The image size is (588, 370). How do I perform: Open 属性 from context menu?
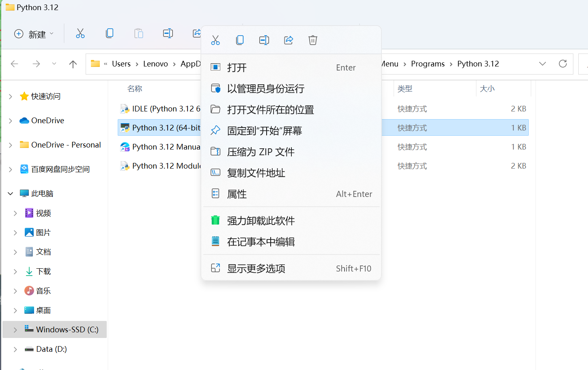tap(291, 194)
